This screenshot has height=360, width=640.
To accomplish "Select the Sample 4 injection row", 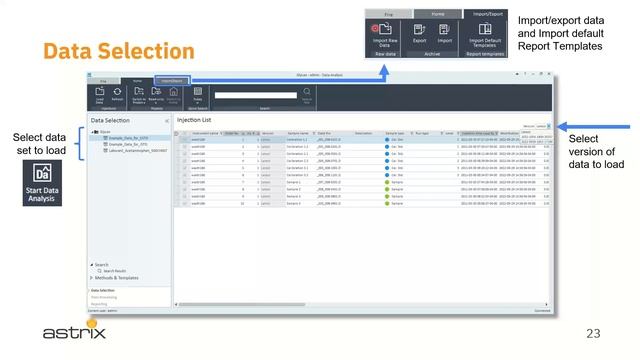I will click(x=363, y=203).
